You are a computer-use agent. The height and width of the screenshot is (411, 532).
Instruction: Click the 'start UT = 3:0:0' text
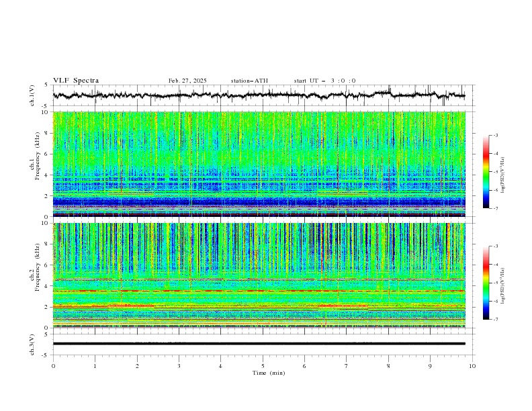pyautogui.click(x=324, y=81)
